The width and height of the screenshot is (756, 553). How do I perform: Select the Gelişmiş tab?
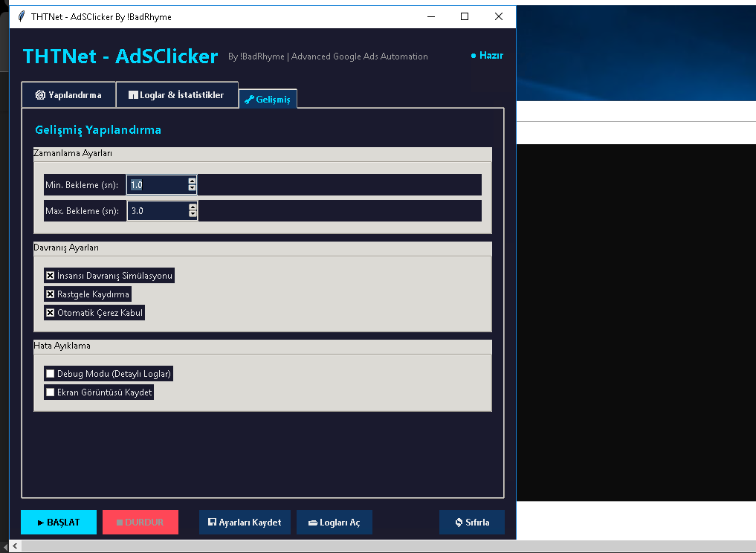click(268, 100)
